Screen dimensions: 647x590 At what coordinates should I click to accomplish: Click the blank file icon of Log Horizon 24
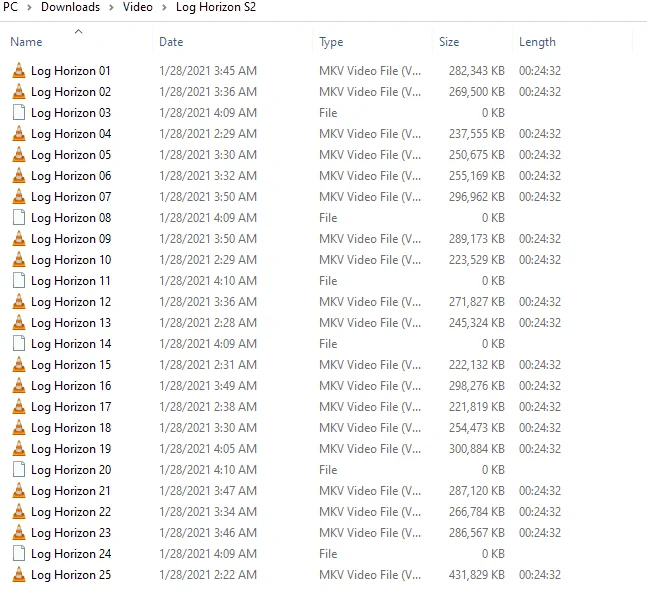[19, 554]
